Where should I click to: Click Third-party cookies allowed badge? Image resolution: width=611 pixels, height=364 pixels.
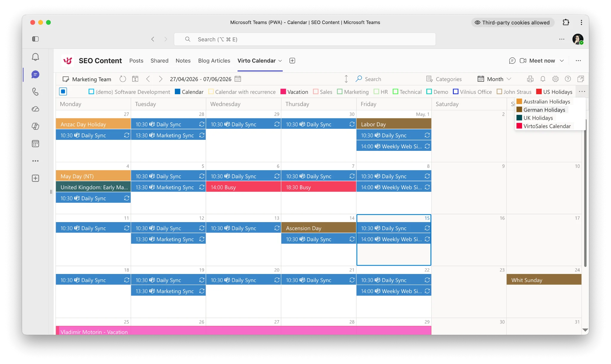pos(513,22)
